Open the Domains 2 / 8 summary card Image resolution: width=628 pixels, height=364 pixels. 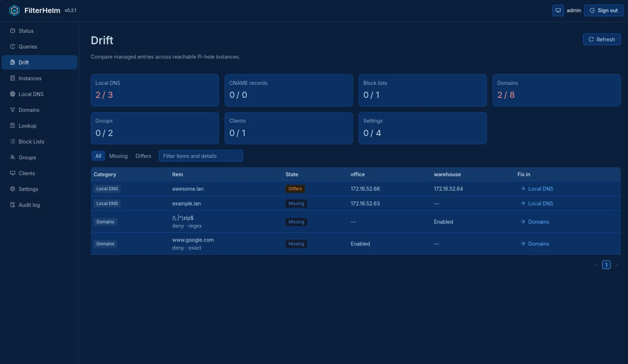click(557, 90)
